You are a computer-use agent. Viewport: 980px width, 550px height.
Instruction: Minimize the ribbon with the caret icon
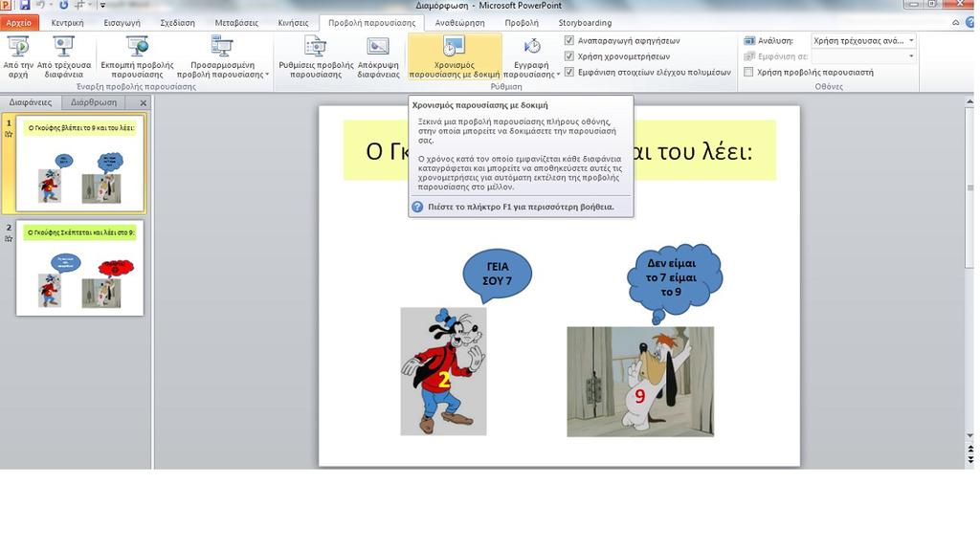[956, 23]
